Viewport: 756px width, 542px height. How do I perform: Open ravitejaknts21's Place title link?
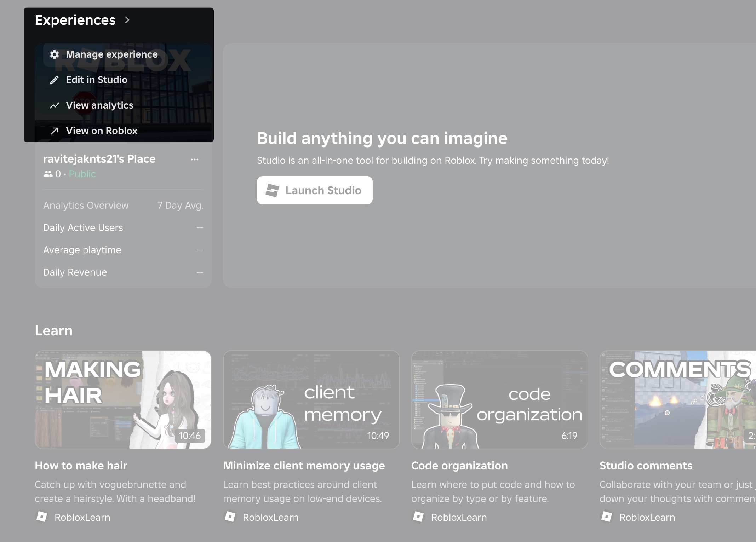coord(99,159)
